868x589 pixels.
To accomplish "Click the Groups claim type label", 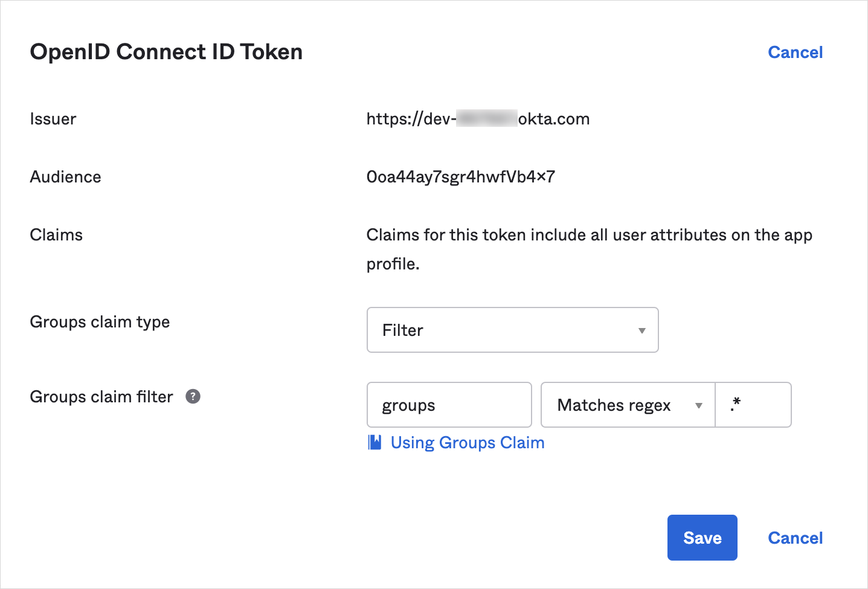I will 100,322.
